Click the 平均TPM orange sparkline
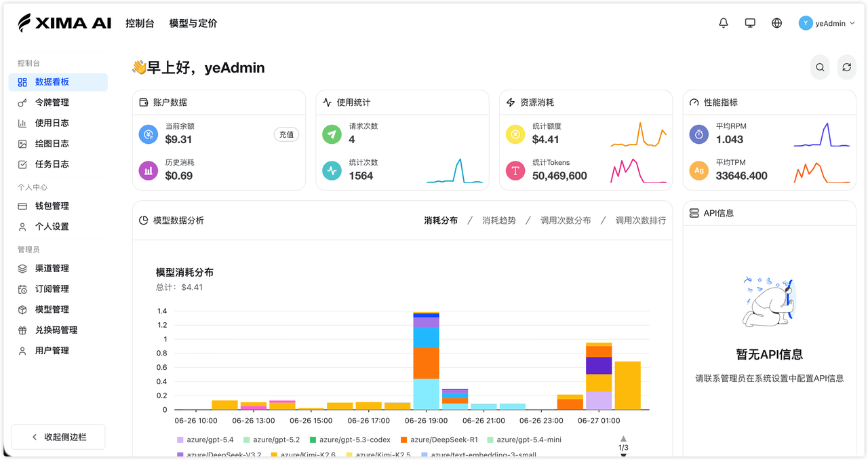 [822, 172]
